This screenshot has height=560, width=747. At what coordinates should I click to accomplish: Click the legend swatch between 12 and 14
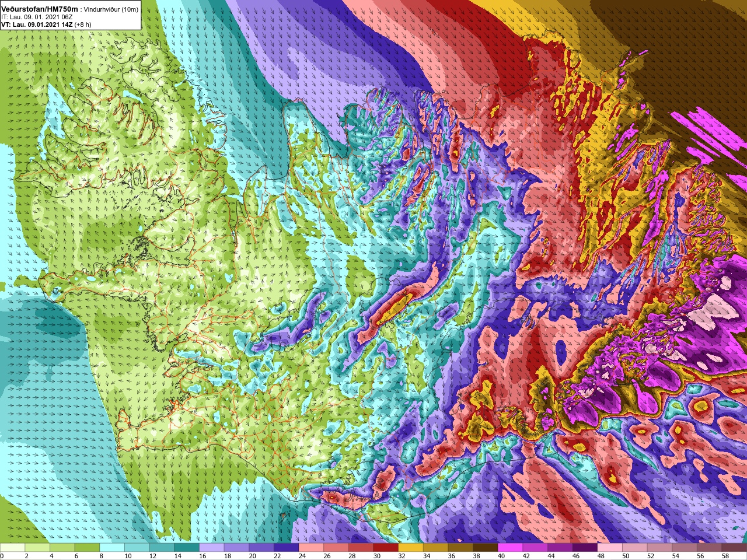pyautogui.click(x=162, y=548)
